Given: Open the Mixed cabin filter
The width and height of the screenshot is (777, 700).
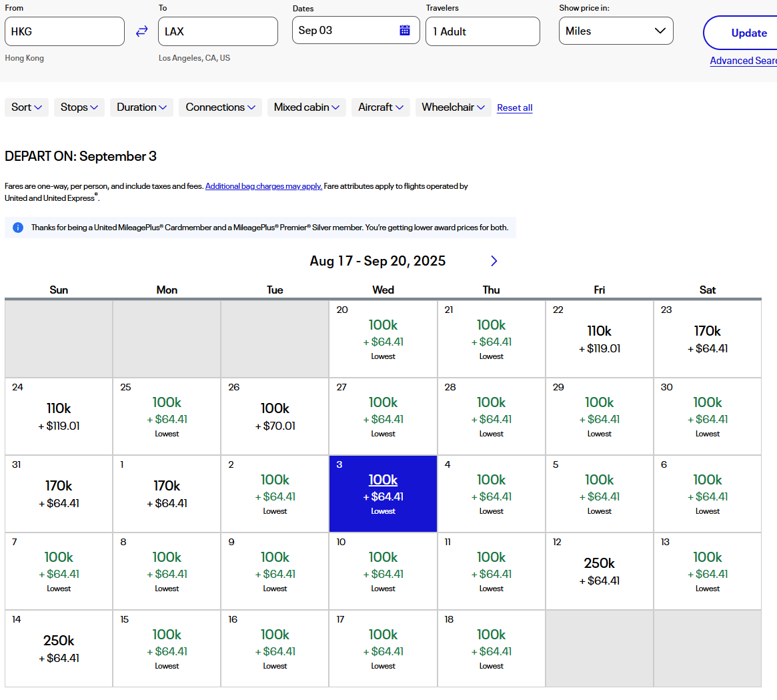Looking at the screenshot, I should (x=307, y=107).
